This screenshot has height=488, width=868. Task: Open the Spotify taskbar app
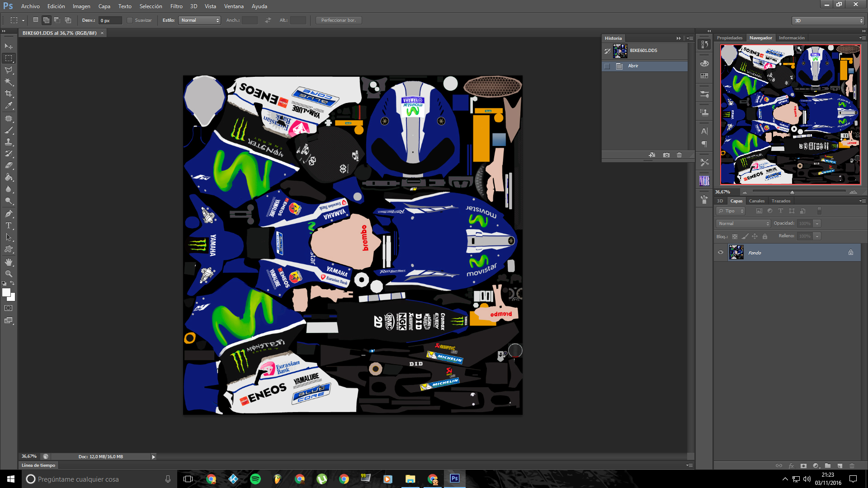pyautogui.click(x=255, y=479)
